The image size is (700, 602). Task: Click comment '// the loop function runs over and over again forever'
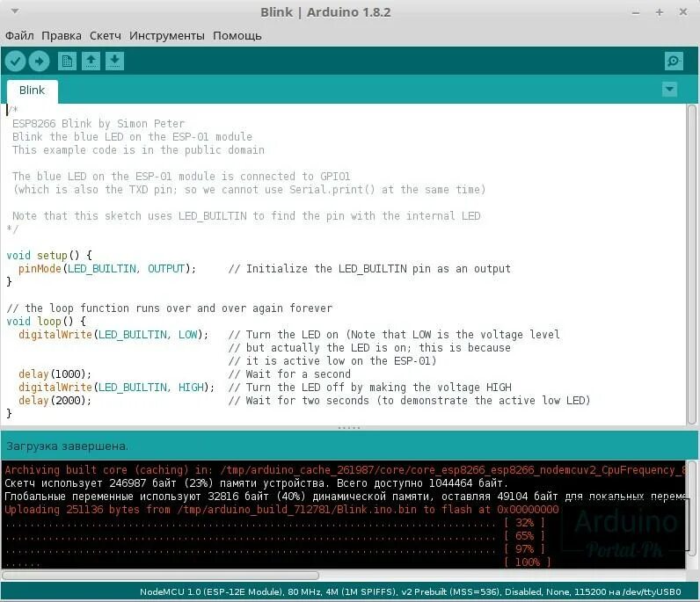[170, 308]
